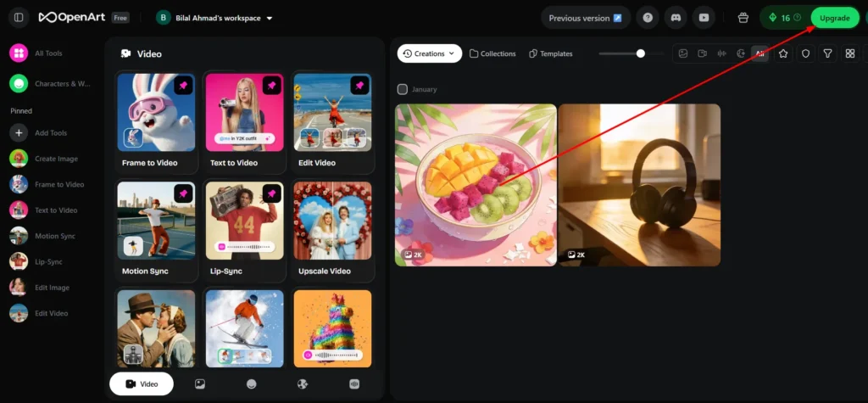The width and height of the screenshot is (868, 403).
Task: Show favorites with the star icon
Action: coord(782,53)
